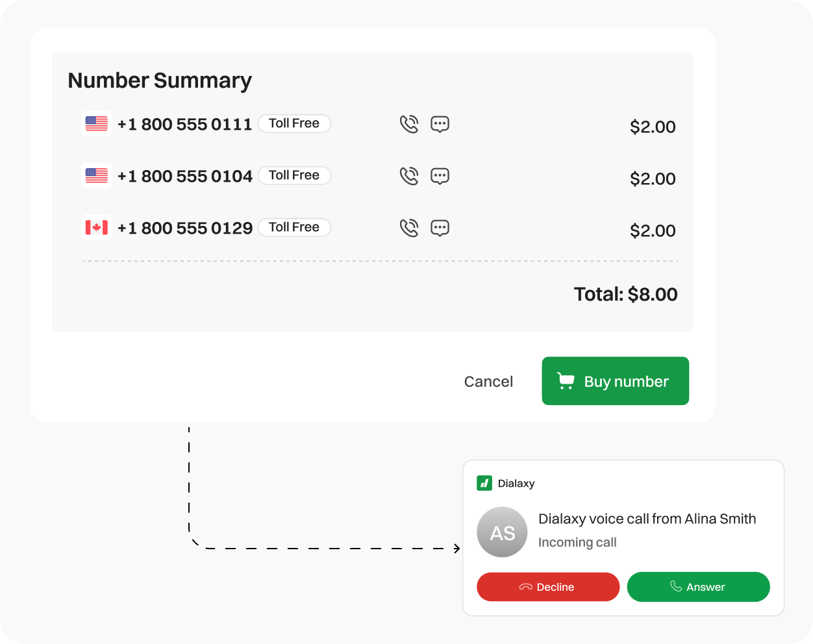Open the message icon for +1 800 555 0104
The image size is (813, 644).
pos(440,175)
